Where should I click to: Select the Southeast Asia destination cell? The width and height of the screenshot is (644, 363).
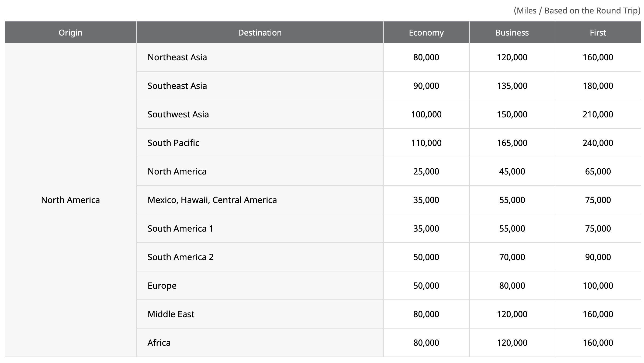click(x=177, y=86)
